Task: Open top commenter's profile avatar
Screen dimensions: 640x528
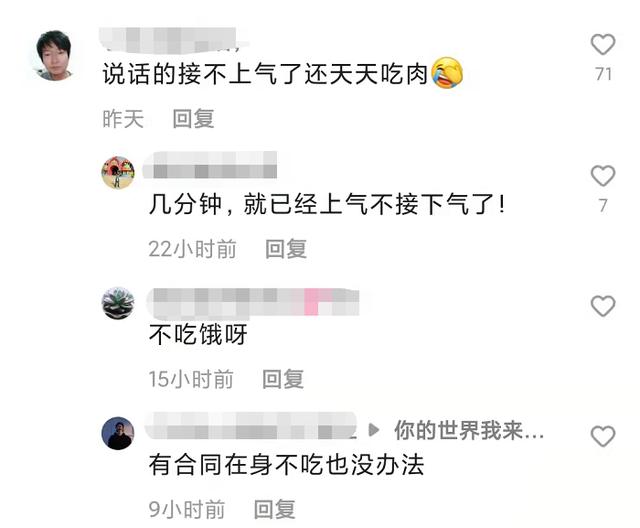Action: pyautogui.click(x=54, y=55)
